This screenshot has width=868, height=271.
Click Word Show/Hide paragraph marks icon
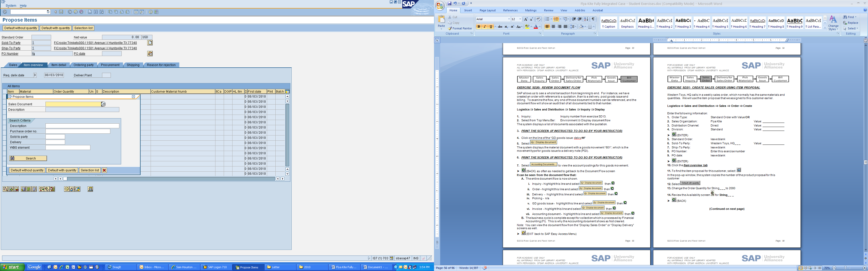(593, 19)
